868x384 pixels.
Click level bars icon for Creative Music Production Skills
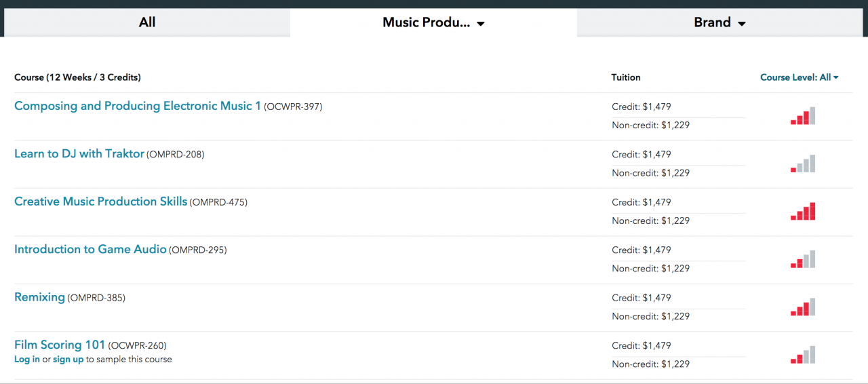pos(803,212)
